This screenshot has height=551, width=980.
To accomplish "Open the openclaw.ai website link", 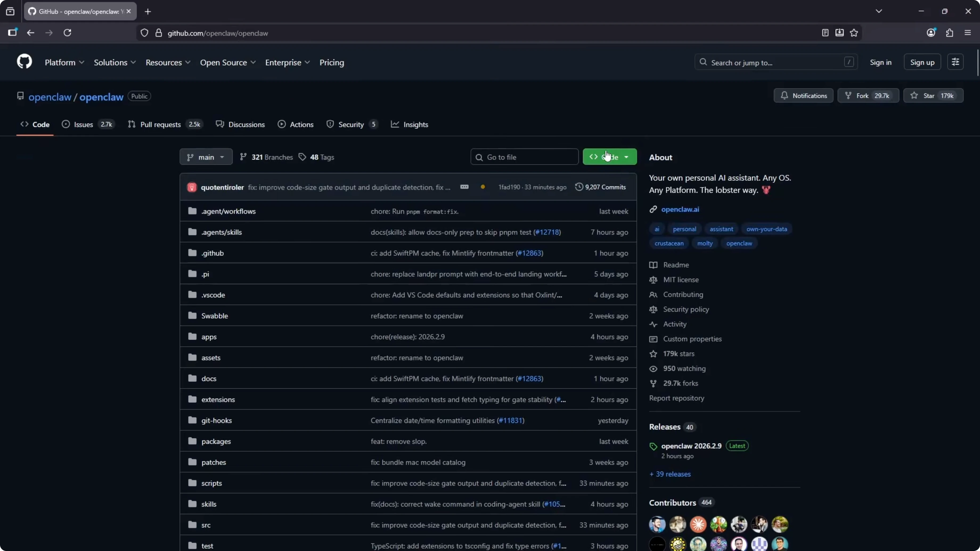I will (x=680, y=209).
